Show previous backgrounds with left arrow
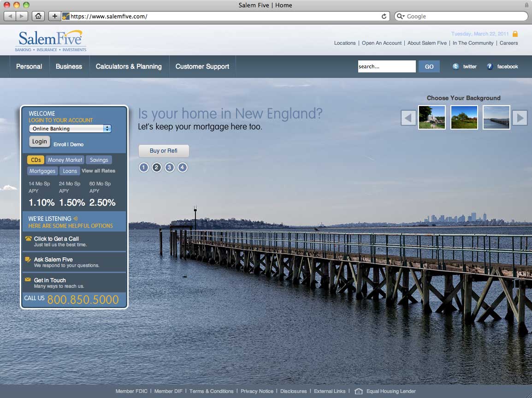Image resolution: width=532 pixels, height=398 pixels. (408, 118)
